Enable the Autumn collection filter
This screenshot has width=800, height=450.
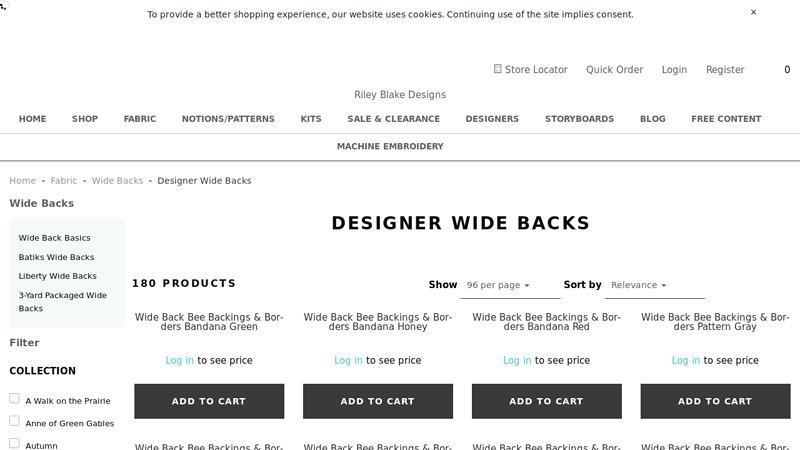[x=15, y=443]
